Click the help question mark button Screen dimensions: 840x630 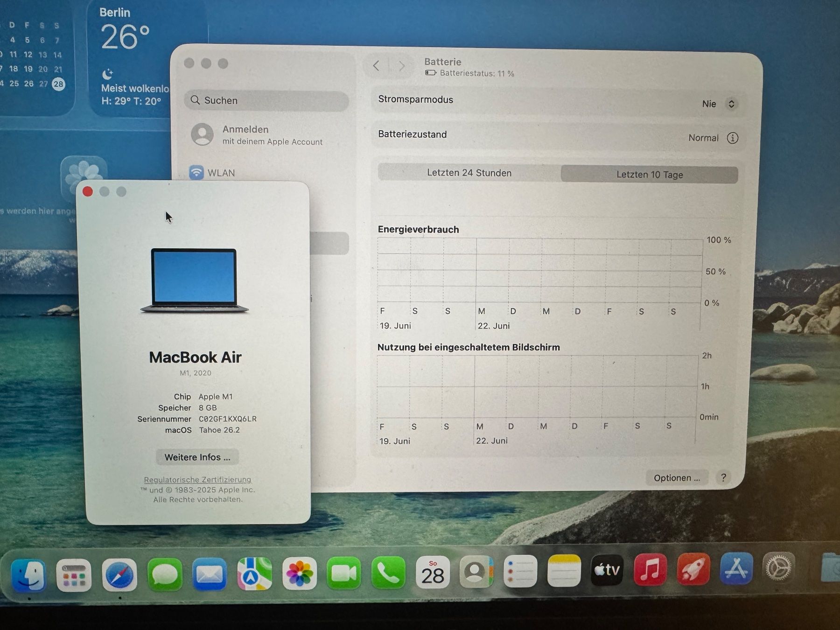coord(723,477)
